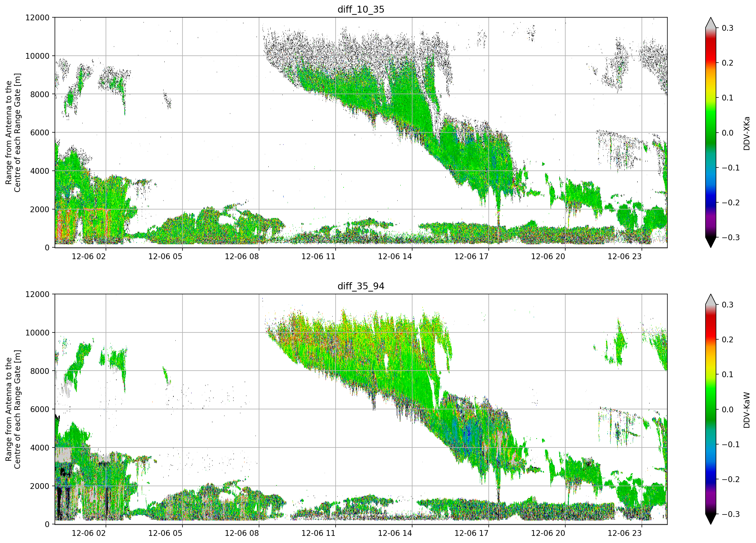Screen dimensions: 756x543
Task: Click the 6000 y-tick in diff_10_35 plot
Action: pos(40,132)
